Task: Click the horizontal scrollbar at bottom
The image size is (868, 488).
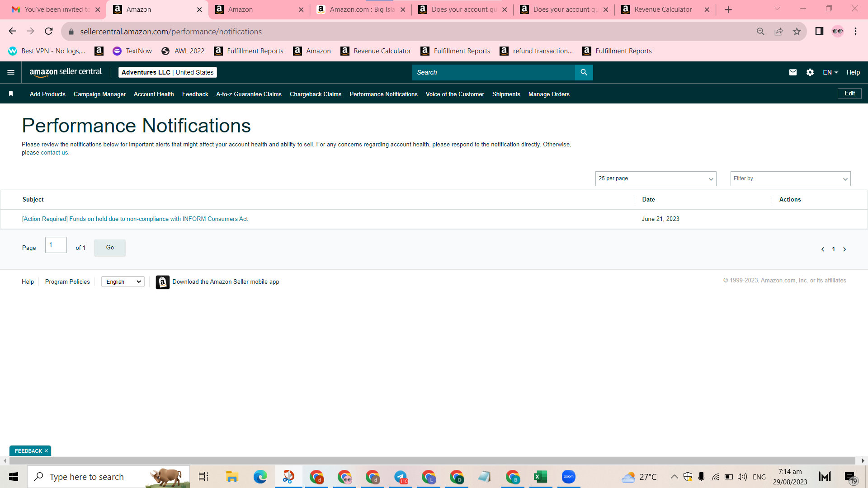Action: (x=432, y=460)
